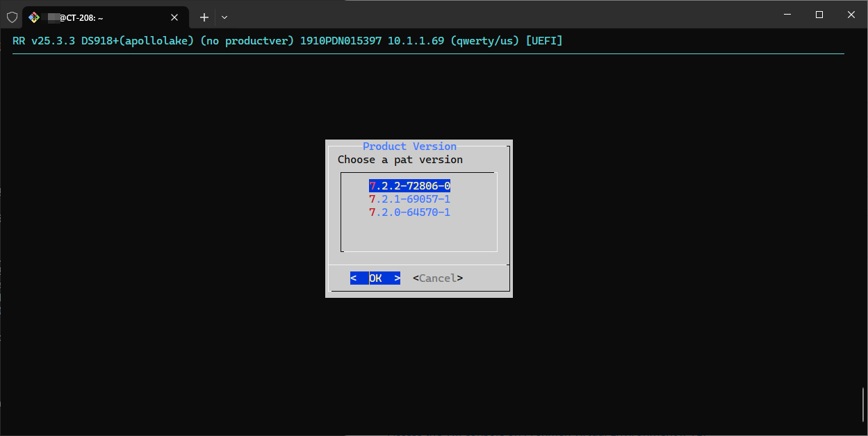868x436 pixels.
Task: Confirm selection with the OK button
Action: click(x=375, y=278)
